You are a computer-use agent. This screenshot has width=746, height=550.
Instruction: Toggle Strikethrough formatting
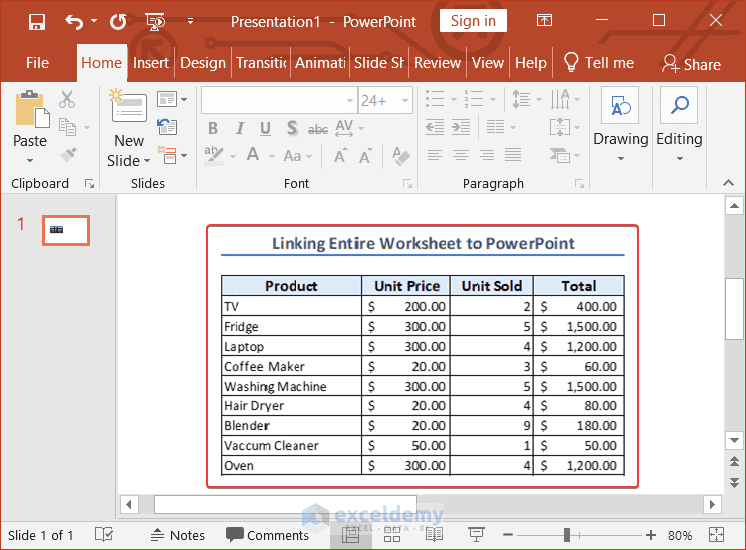[x=318, y=129]
